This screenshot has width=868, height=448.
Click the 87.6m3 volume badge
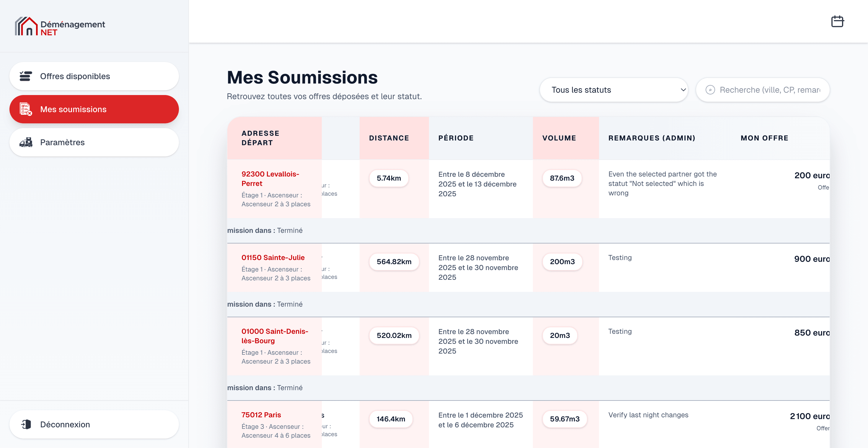[562, 178]
